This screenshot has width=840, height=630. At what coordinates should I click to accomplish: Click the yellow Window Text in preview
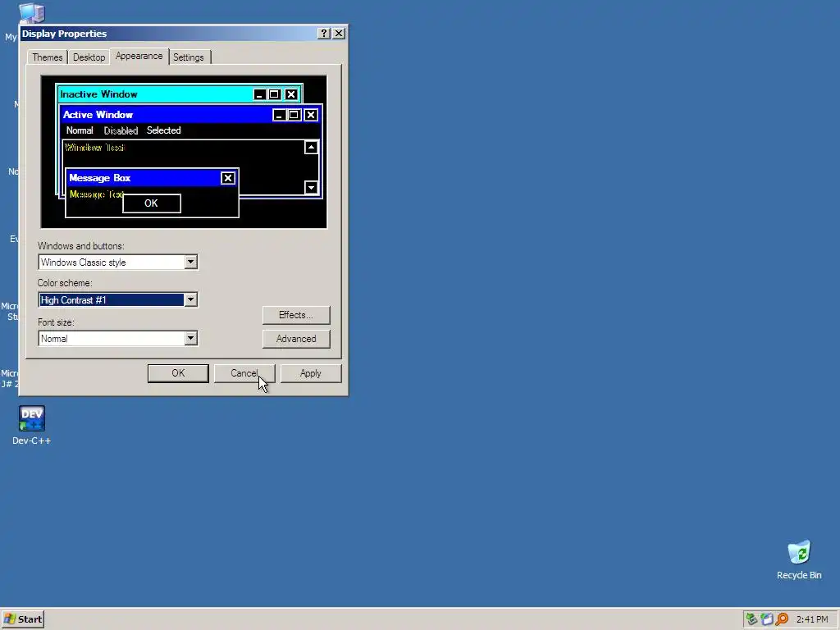94,148
